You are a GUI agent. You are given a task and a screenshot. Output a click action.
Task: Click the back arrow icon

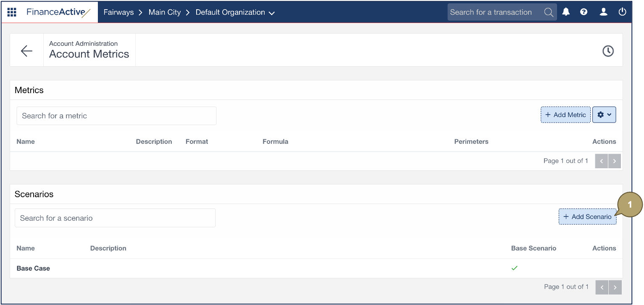[x=26, y=51]
